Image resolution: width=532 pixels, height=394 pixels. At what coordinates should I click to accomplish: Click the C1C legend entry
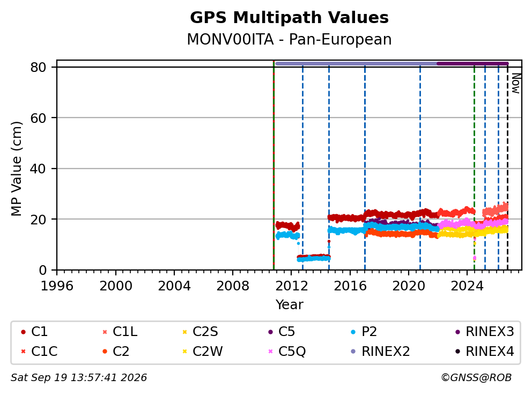coord(39,351)
